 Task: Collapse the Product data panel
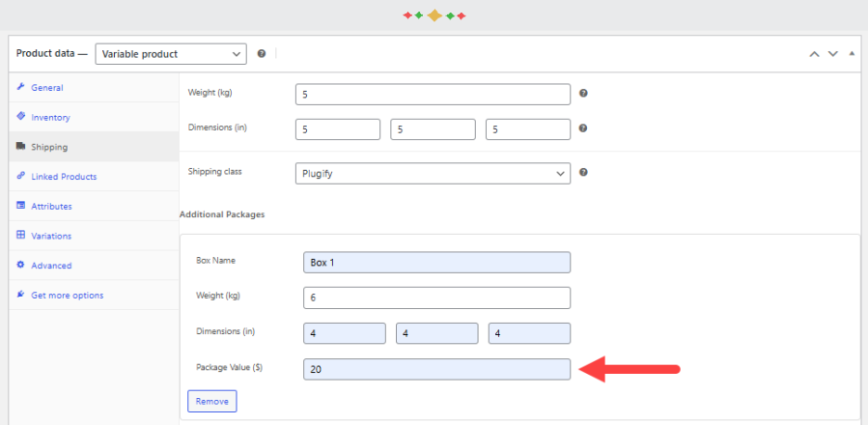pos(852,54)
